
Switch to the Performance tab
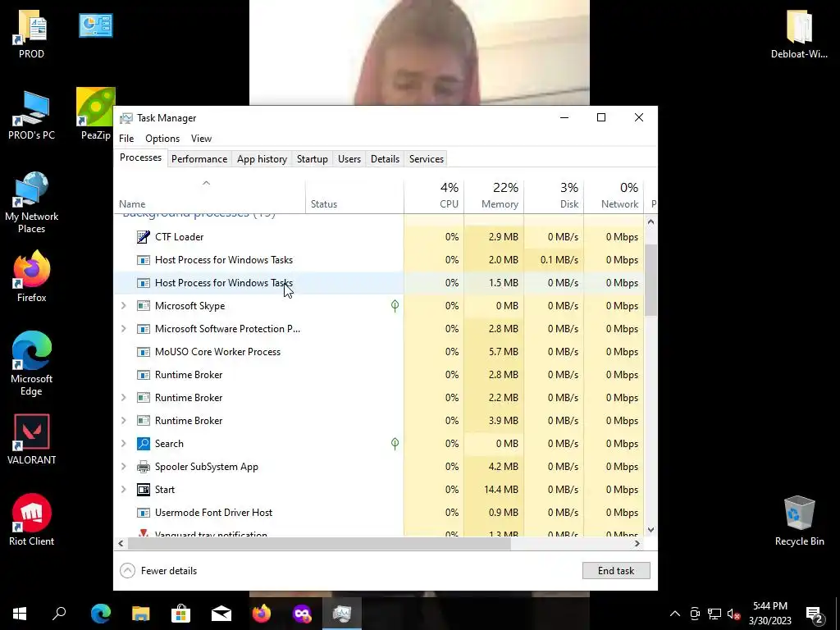tap(199, 159)
